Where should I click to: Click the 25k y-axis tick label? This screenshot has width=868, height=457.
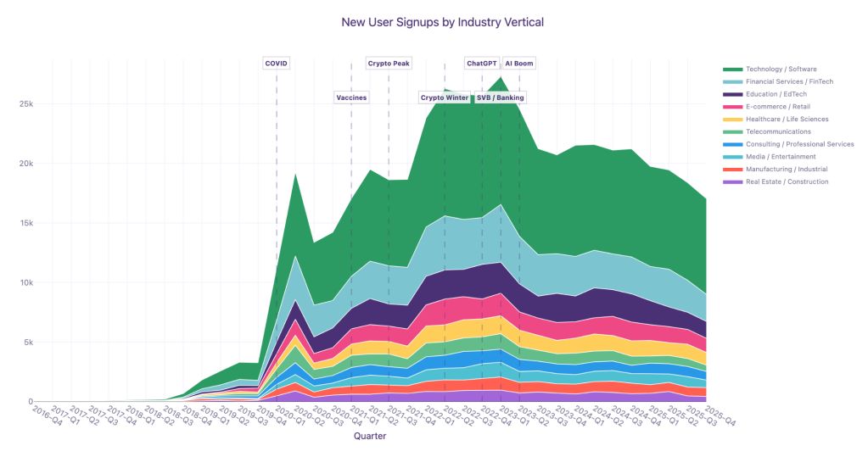point(25,104)
